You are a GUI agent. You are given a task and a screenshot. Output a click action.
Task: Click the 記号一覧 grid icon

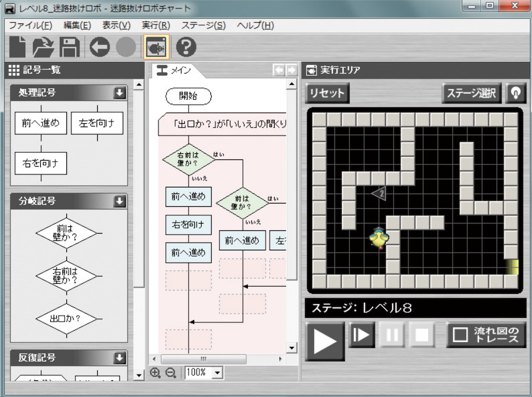point(14,70)
